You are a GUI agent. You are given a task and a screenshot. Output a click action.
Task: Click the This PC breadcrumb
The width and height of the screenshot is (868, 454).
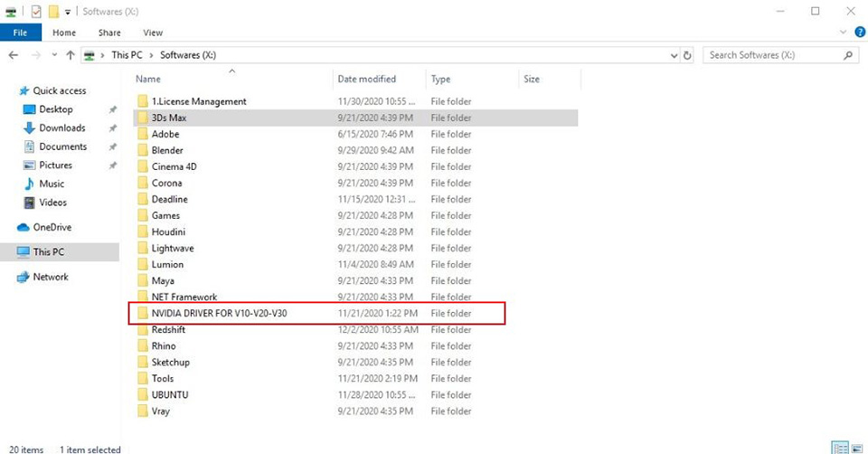coord(127,55)
